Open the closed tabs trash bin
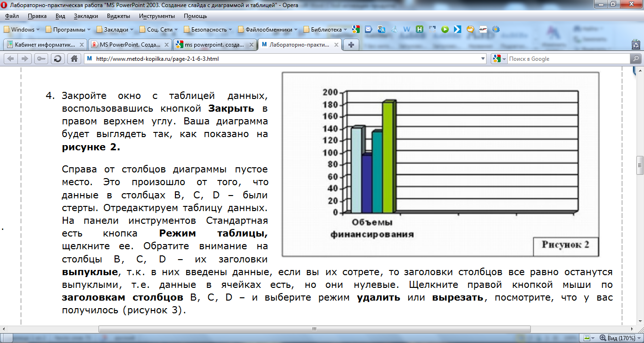This screenshot has height=343, width=644. click(x=636, y=45)
